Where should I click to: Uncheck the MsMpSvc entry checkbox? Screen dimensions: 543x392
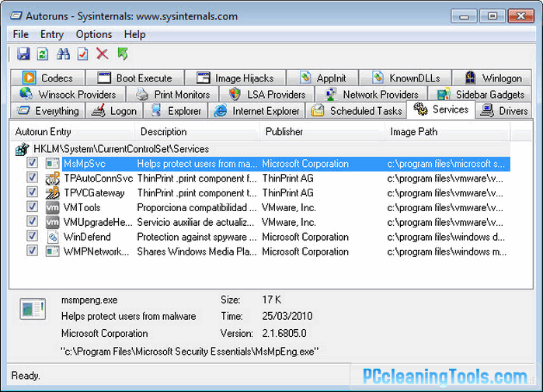click(x=32, y=162)
